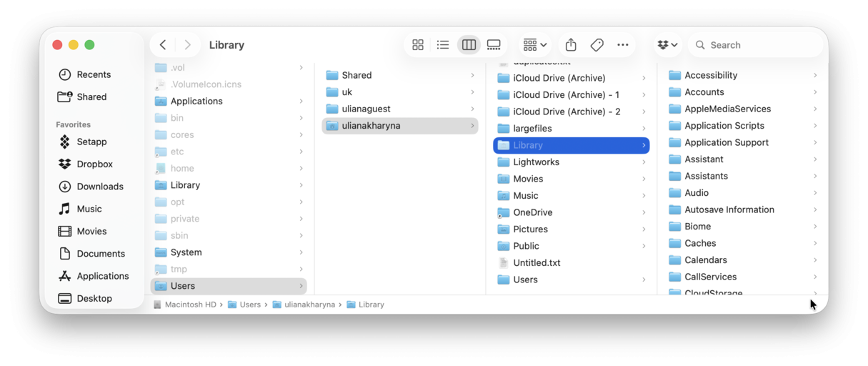Switch to list view

point(443,44)
